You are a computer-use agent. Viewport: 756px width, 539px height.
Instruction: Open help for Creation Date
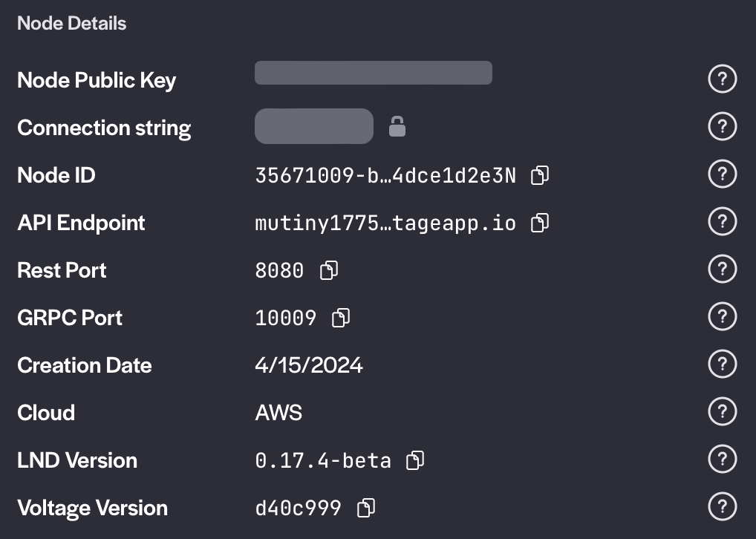click(722, 364)
